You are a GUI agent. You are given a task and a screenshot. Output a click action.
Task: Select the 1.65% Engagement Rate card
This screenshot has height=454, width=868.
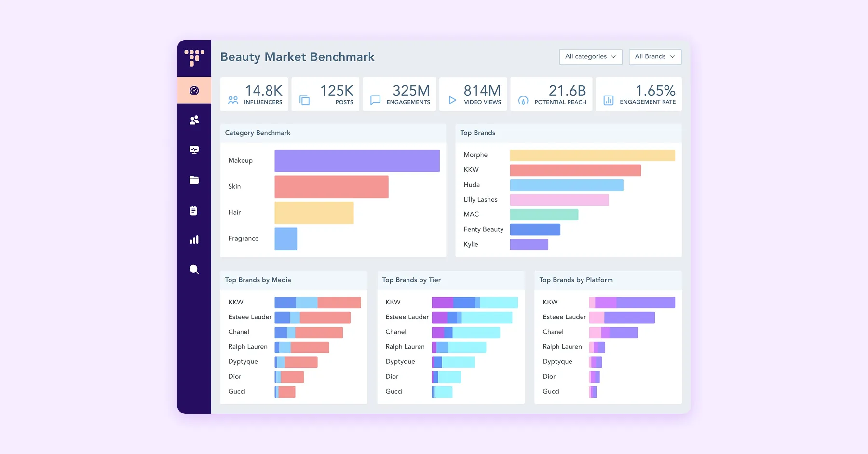pyautogui.click(x=638, y=94)
